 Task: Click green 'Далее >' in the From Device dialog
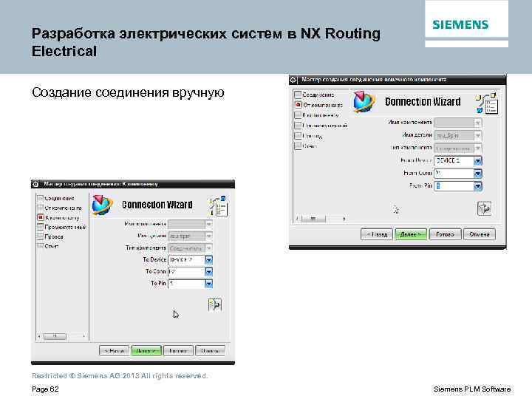pyautogui.click(x=411, y=234)
